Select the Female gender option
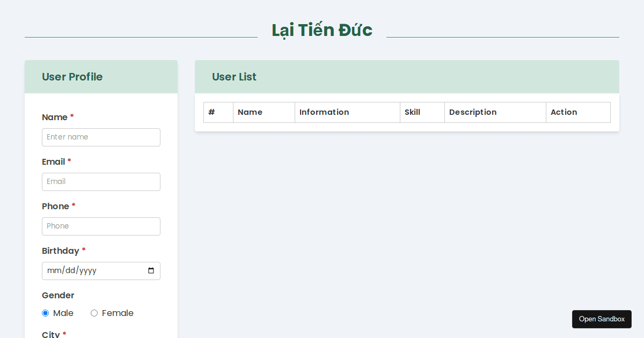The image size is (644, 338). pos(94,313)
